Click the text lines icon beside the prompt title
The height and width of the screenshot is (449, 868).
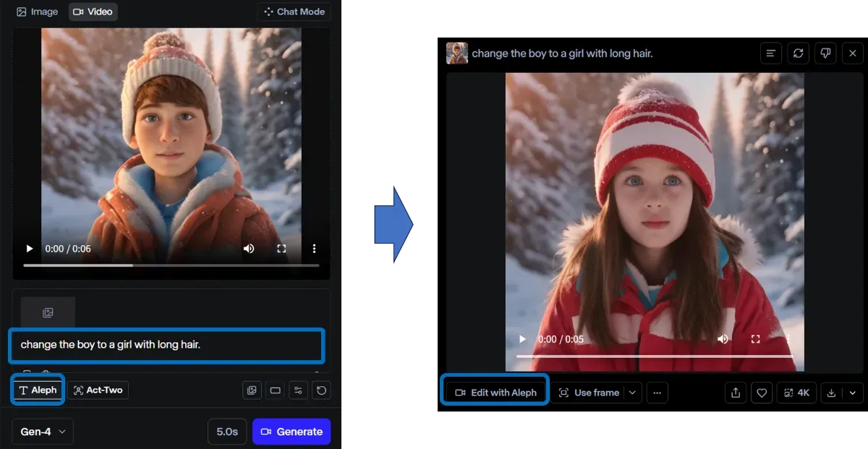click(771, 54)
